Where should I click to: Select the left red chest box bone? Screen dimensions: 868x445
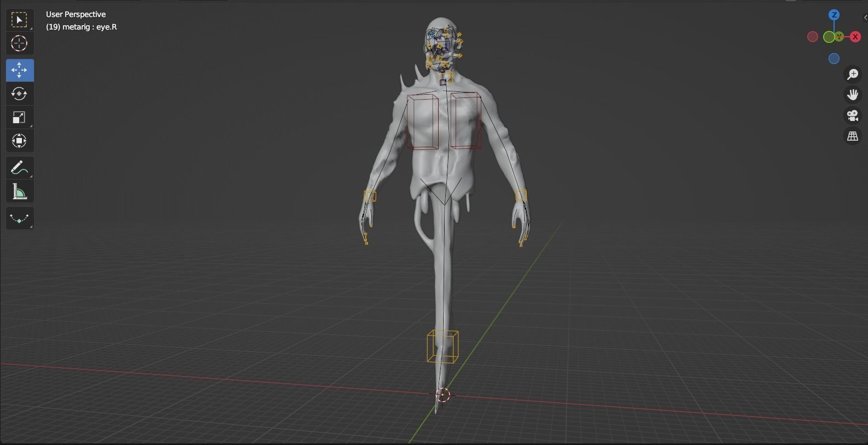tap(423, 122)
